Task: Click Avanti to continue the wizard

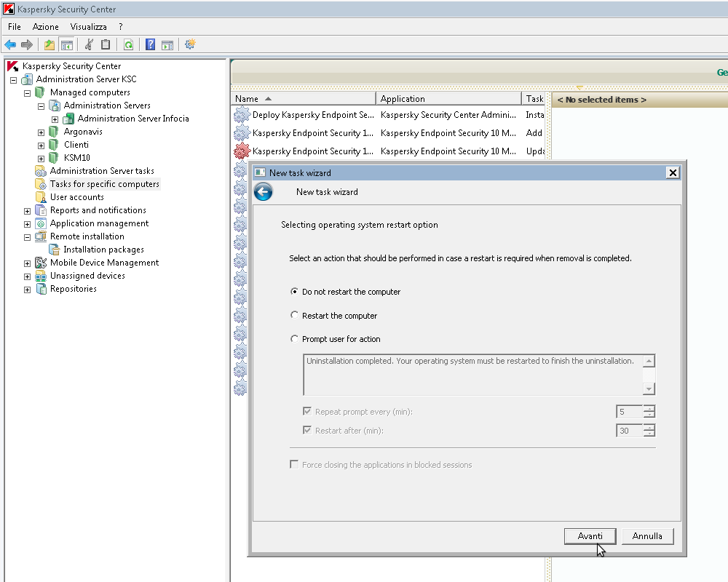Action: tap(590, 536)
